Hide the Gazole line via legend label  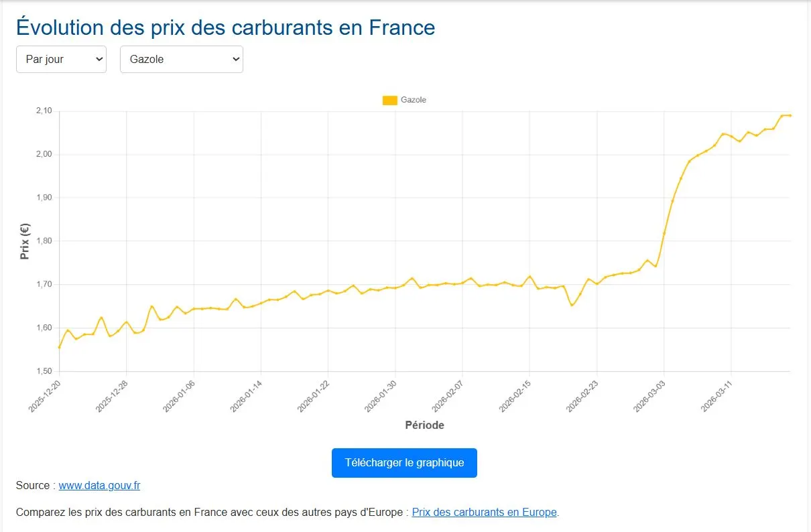pos(413,99)
